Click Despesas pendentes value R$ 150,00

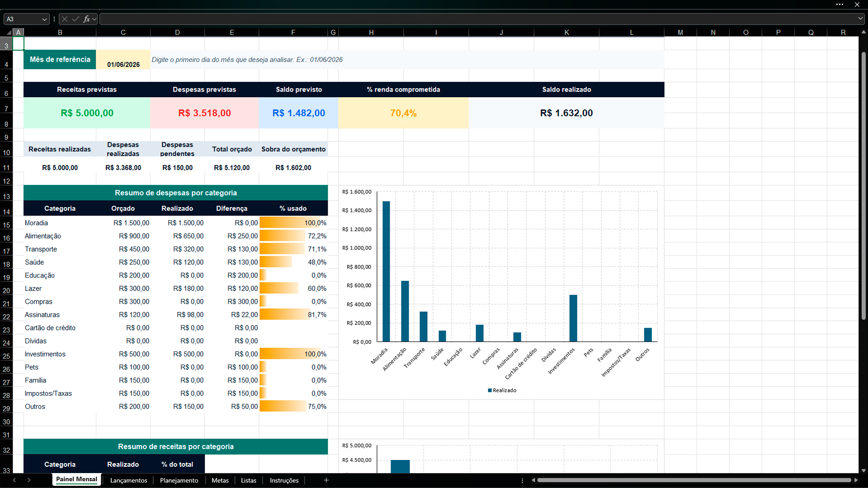point(177,168)
